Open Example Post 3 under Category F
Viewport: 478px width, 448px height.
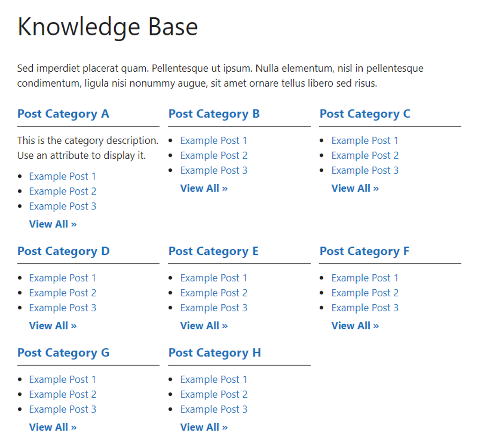[x=365, y=308]
